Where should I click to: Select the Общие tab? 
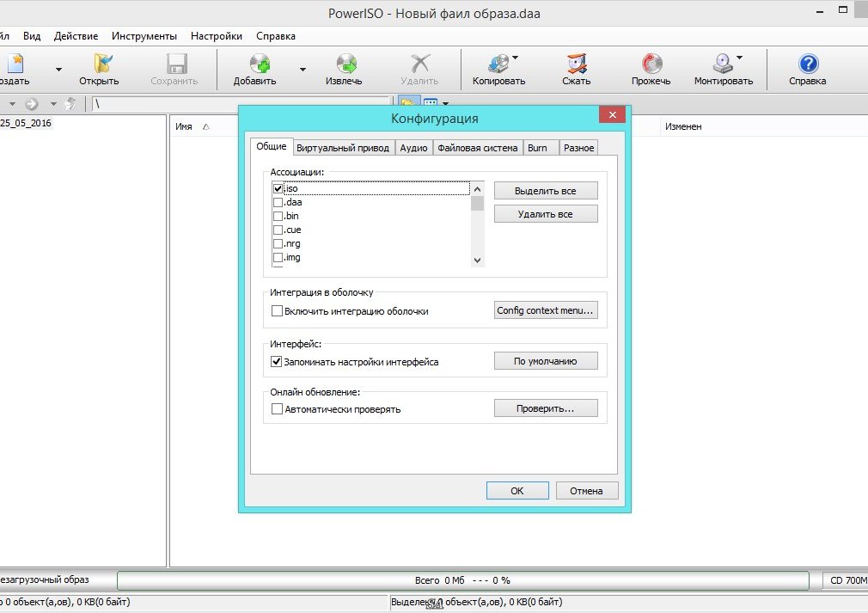click(x=272, y=146)
